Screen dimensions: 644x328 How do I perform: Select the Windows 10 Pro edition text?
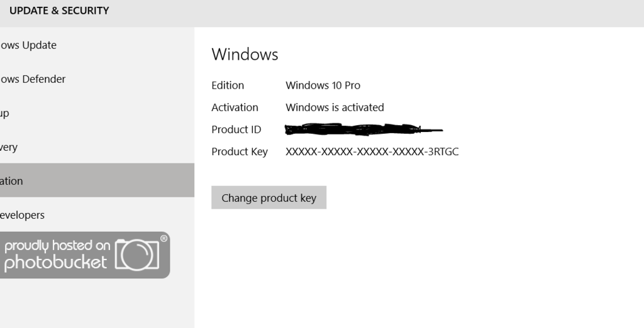pyautogui.click(x=323, y=85)
